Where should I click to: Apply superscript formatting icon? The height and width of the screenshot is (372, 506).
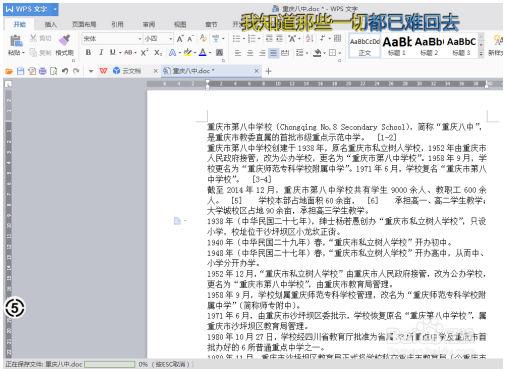144,53
